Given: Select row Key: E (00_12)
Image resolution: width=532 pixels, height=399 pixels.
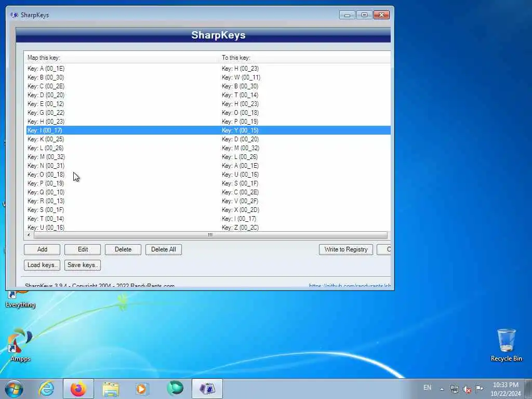Looking at the screenshot, I should click(208, 104).
